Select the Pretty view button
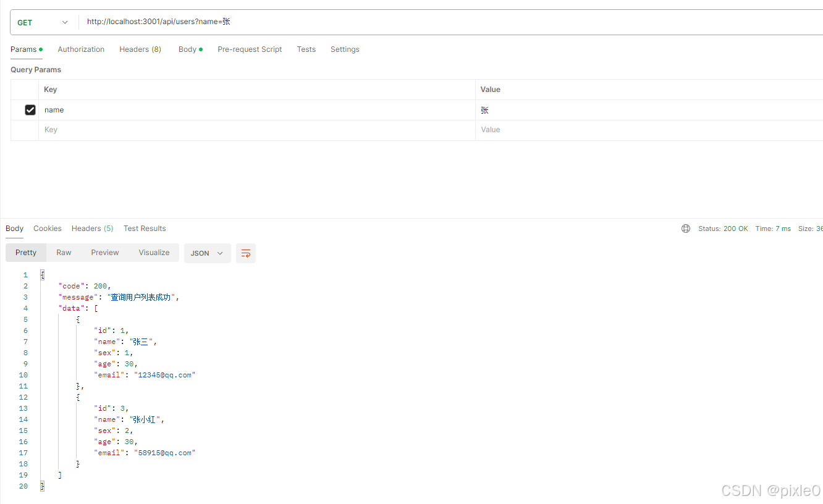823x504 pixels. (26, 253)
